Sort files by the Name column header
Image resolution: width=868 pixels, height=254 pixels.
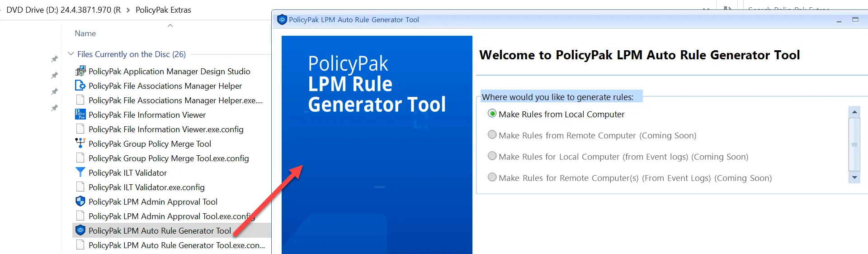(85, 34)
